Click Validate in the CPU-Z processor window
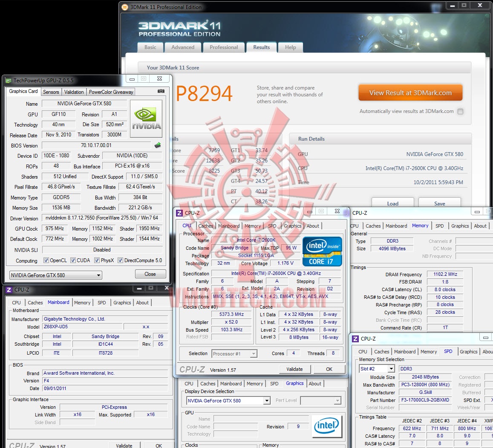This screenshot has width=493, height=448. [294, 369]
